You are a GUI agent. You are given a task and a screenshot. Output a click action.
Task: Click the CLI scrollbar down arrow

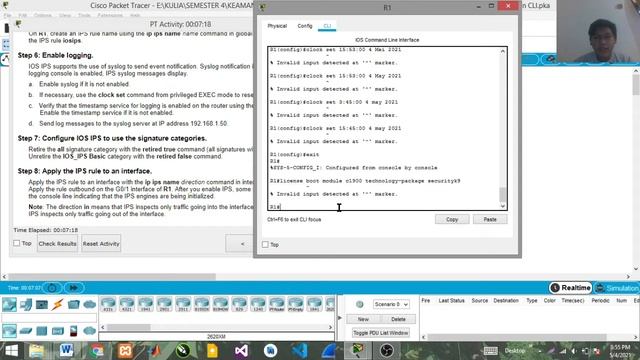click(503, 206)
